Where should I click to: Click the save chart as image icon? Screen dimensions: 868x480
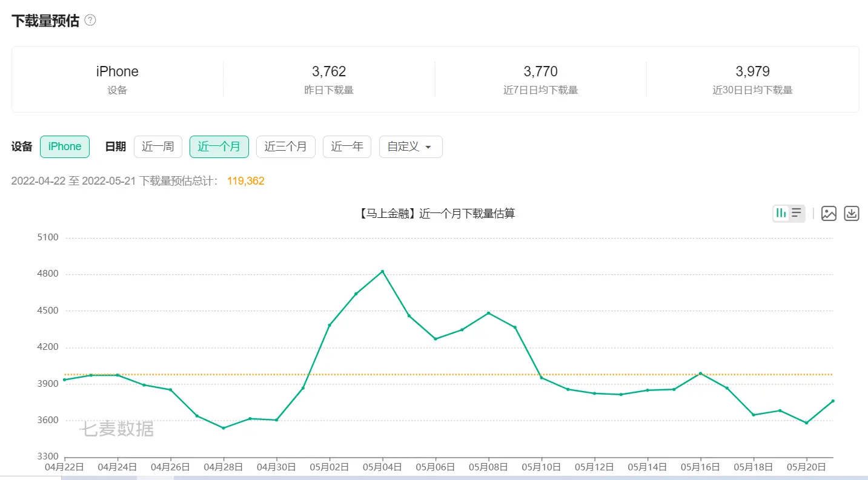point(829,213)
